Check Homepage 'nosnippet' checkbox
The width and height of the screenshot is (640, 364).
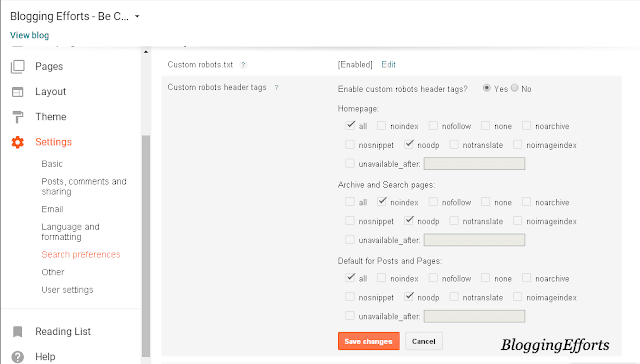click(x=350, y=144)
